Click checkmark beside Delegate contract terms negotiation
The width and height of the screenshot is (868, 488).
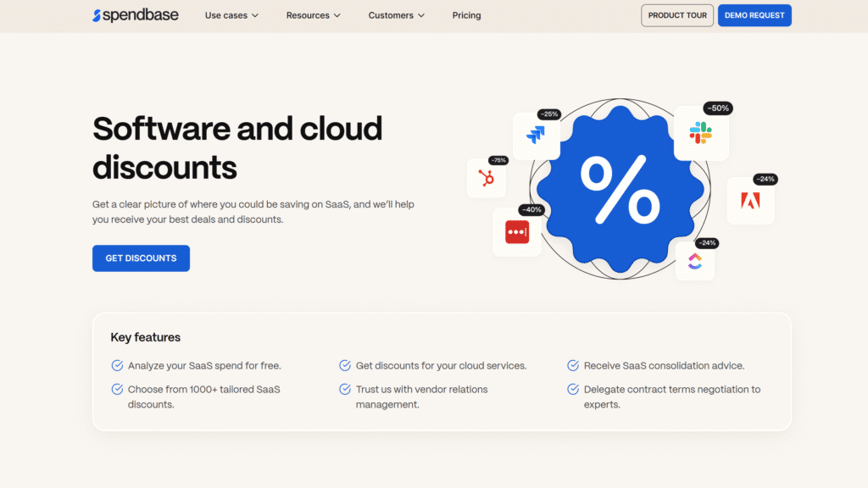tap(573, 390)
